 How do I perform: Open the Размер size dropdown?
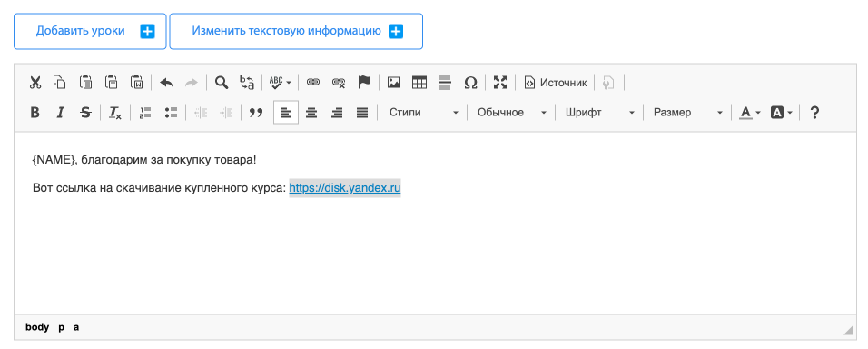[687, 113]
